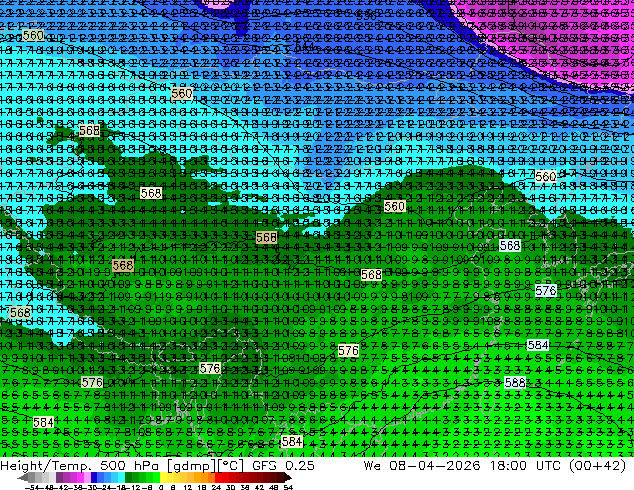Click the bright red swatch in the legend
This screenshot has height=490, width=634.
(x=218, y=478)
